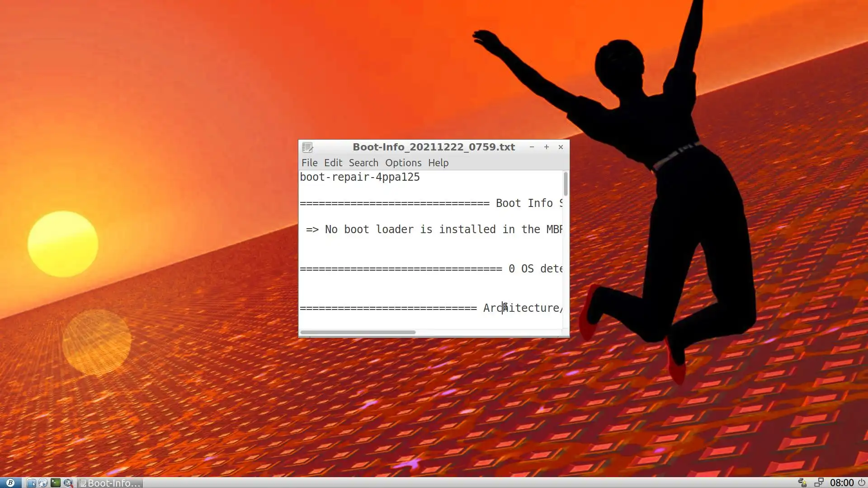Click the 08:00 clock in the panel

coord(841,483)
